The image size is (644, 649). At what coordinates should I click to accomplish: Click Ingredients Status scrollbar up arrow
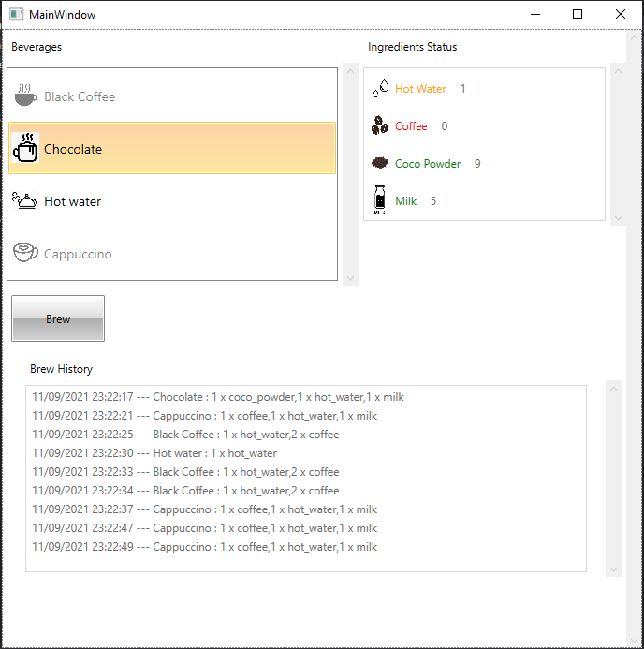pyautogui.click(x=619, y=71)
